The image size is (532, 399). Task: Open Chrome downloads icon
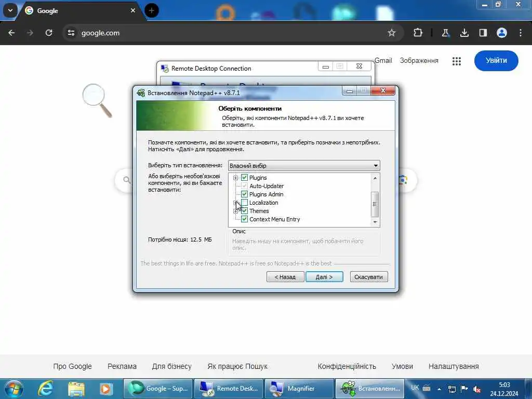(x=464, y=33)
